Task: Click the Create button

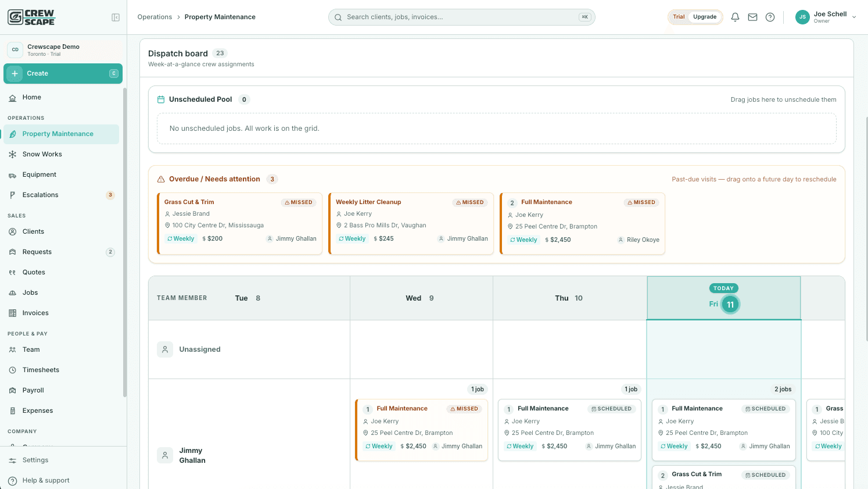Action: 63,74
